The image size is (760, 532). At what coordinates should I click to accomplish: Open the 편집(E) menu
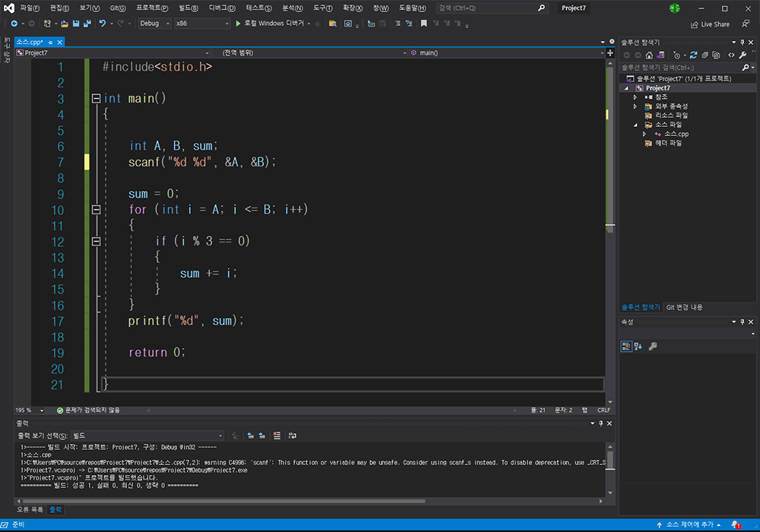point(59,8)
